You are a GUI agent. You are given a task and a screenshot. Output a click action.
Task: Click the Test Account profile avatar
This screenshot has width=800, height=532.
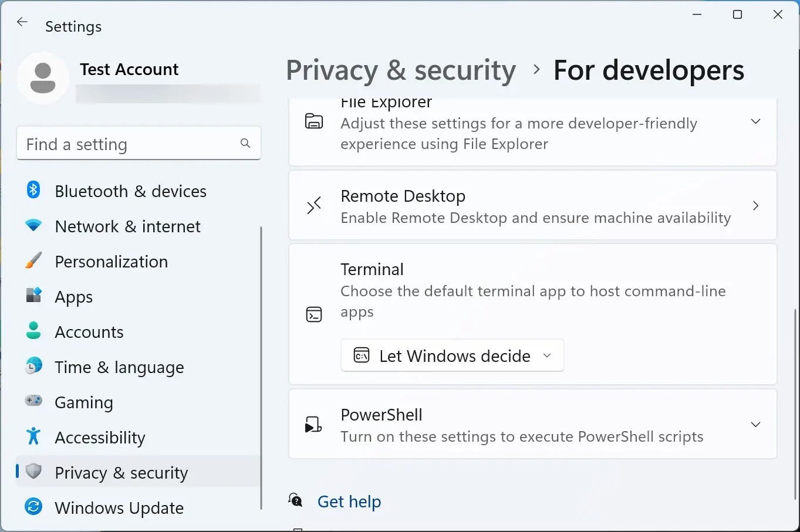(x=43, y=78)
